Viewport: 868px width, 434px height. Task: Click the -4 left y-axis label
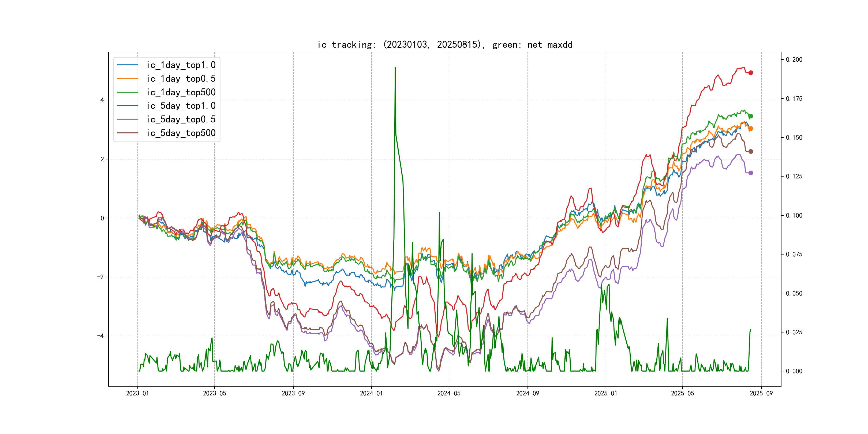point(100,336)
